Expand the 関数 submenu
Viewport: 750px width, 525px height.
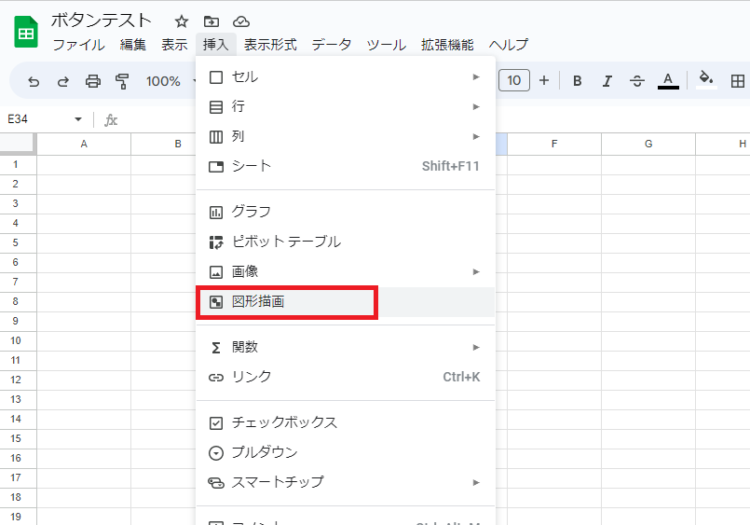[x=345, y=347]
